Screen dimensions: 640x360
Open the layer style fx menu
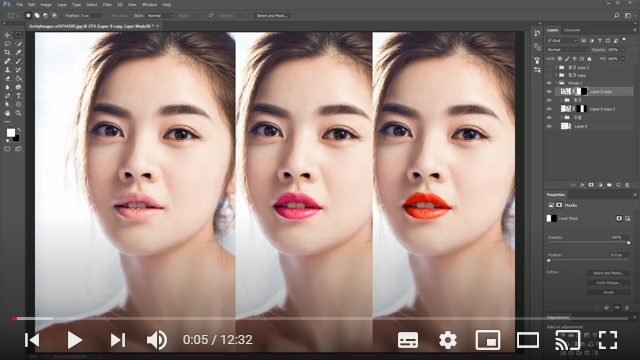[x=582, y=185]
